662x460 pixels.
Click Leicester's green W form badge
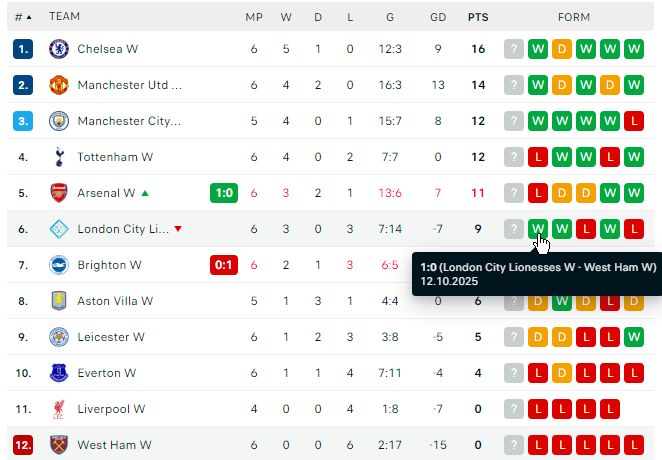click(x=634, y=337)
